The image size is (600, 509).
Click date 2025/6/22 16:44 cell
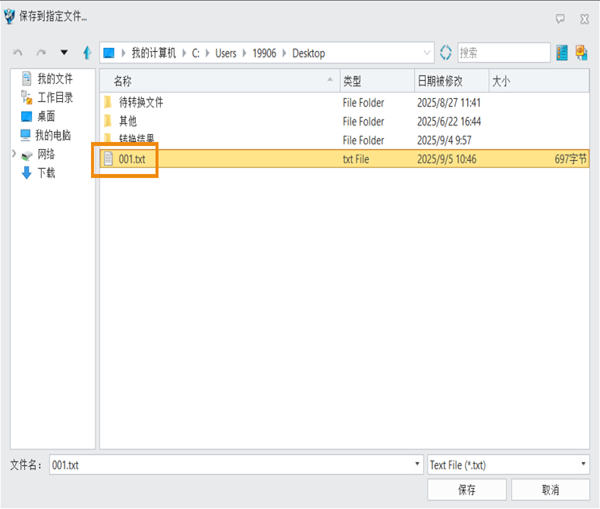pyautogui.click(x=449, y=121)
